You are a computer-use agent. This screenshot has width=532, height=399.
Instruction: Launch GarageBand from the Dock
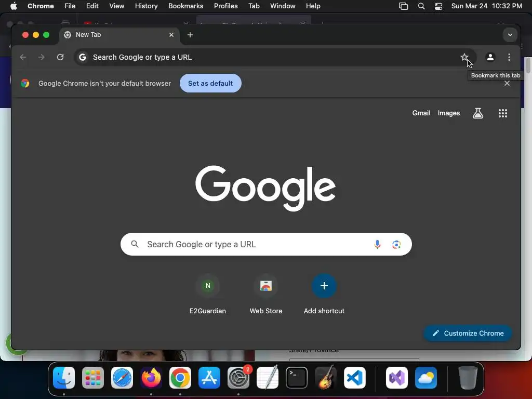point(326,377)
